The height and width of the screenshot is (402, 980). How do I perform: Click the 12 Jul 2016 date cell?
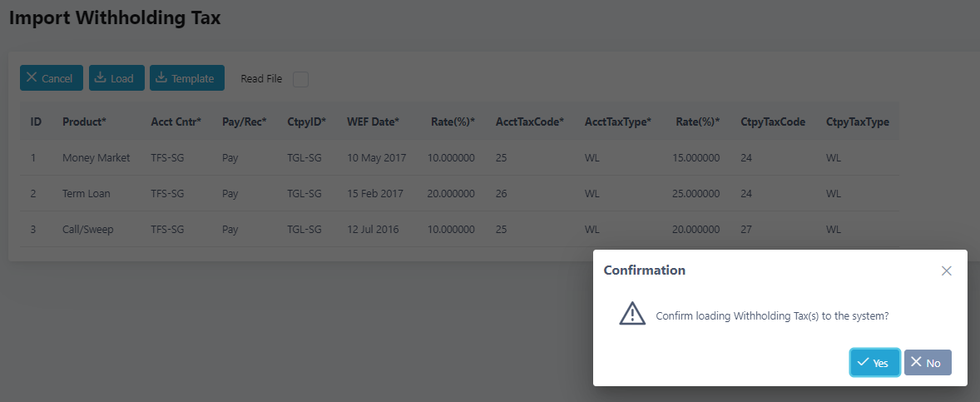coord(374,230)
